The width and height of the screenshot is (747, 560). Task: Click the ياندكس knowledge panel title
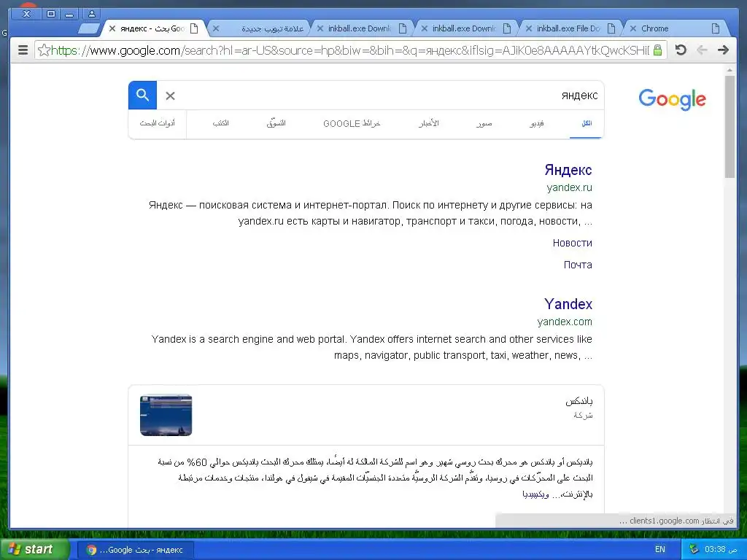578,402
